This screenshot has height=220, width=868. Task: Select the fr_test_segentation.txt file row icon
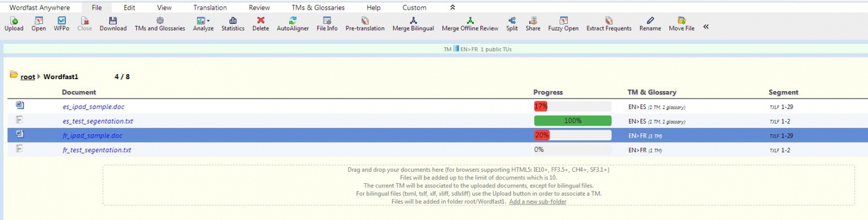(x=20, y=149)
